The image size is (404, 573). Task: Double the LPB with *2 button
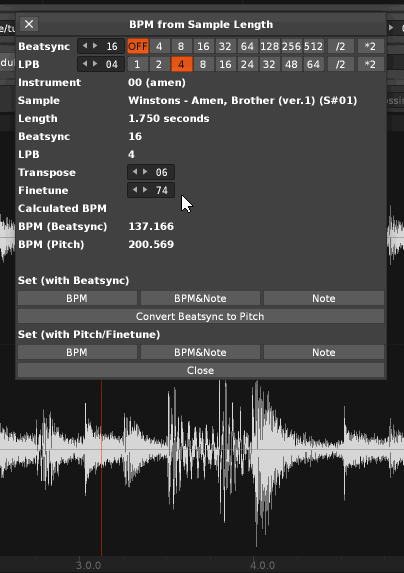[x=370, y=64]
